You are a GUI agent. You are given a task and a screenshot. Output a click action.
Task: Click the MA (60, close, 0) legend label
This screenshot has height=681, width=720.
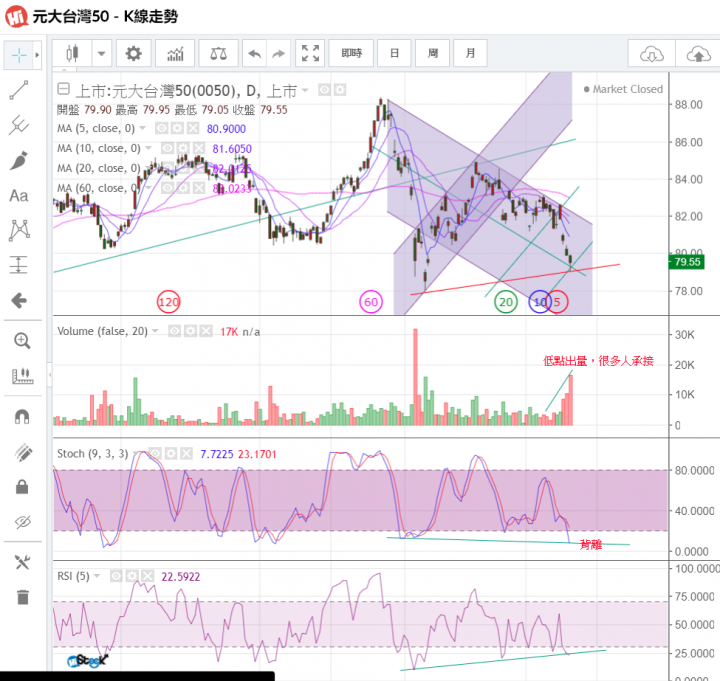98,188
